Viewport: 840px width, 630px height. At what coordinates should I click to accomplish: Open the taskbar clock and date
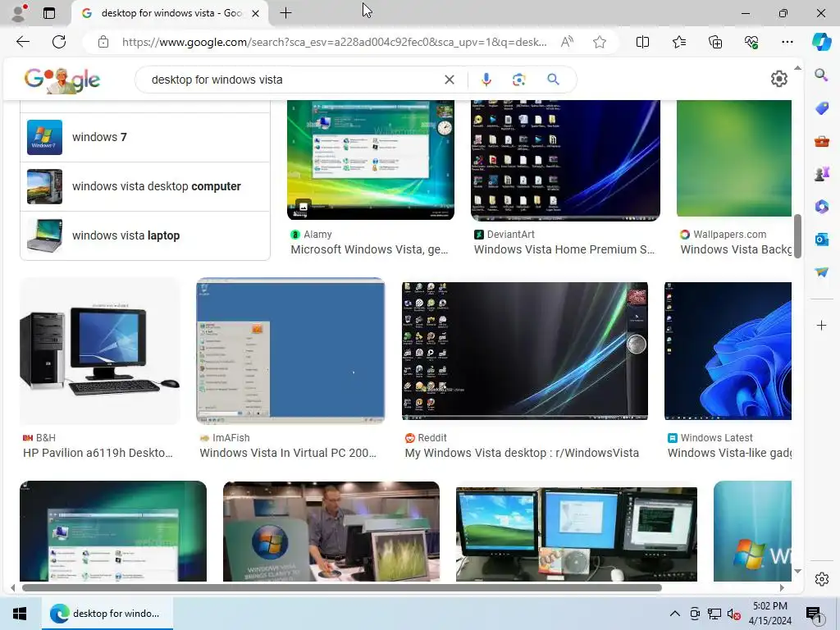tap(769, 614)
